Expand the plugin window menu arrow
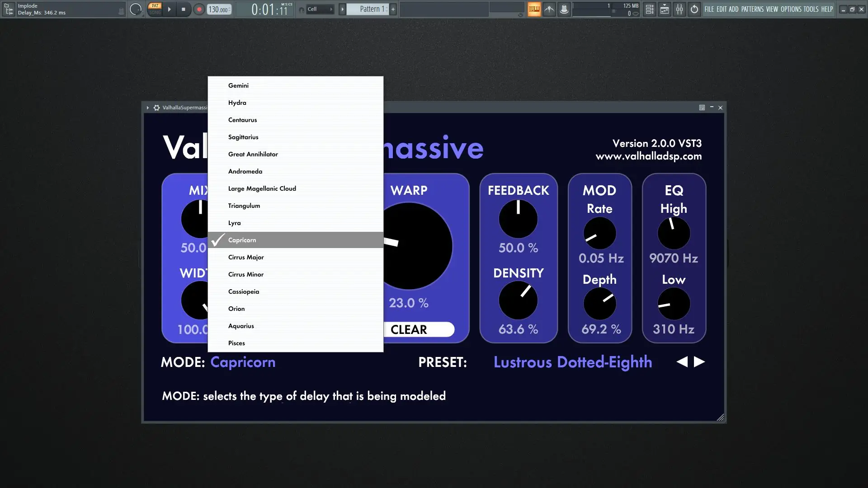868x488 pixels. click(x=147, y=108)
